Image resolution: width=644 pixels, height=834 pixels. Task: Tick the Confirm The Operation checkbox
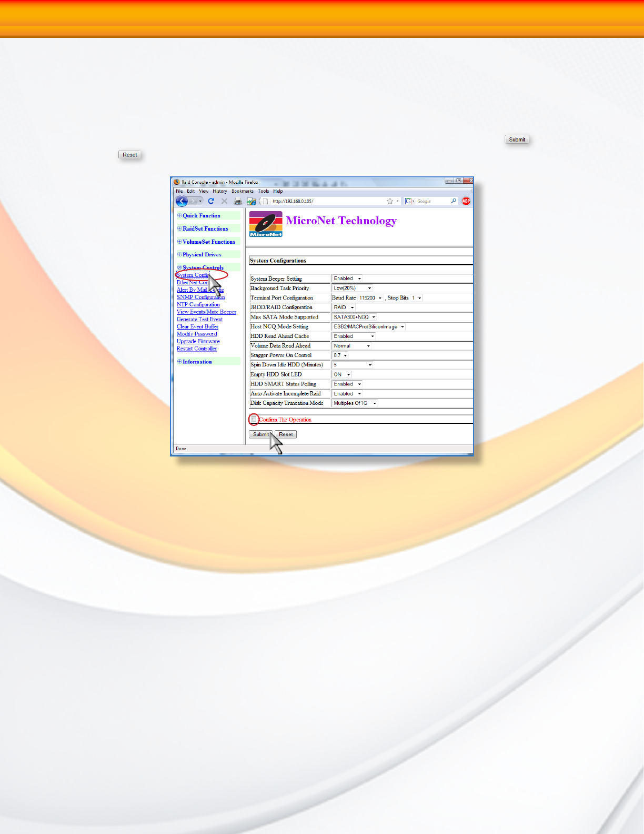(254, 419)
